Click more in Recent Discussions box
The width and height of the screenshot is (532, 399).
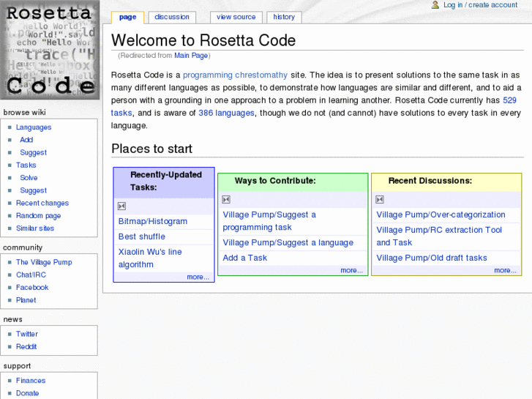click(505, 270)
